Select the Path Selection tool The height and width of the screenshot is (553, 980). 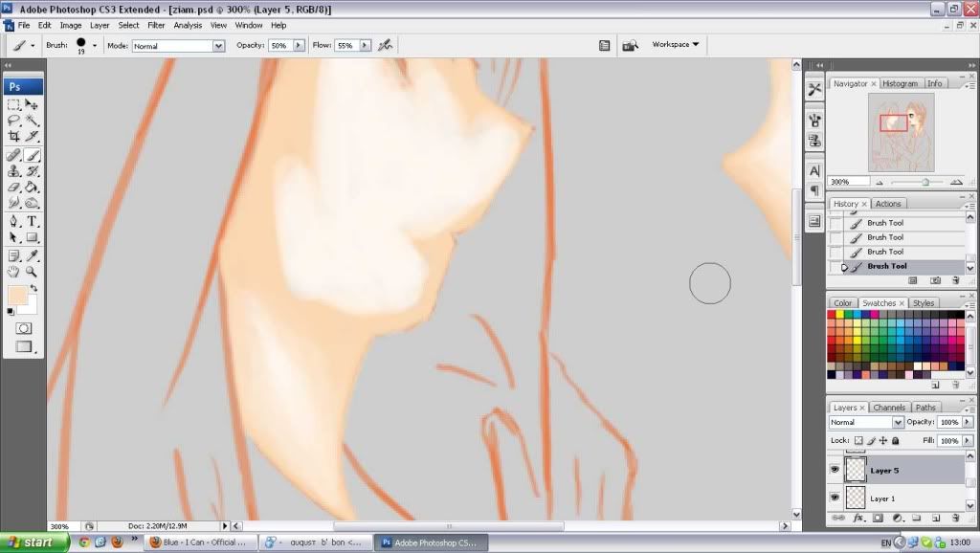[x=13, y=237]
